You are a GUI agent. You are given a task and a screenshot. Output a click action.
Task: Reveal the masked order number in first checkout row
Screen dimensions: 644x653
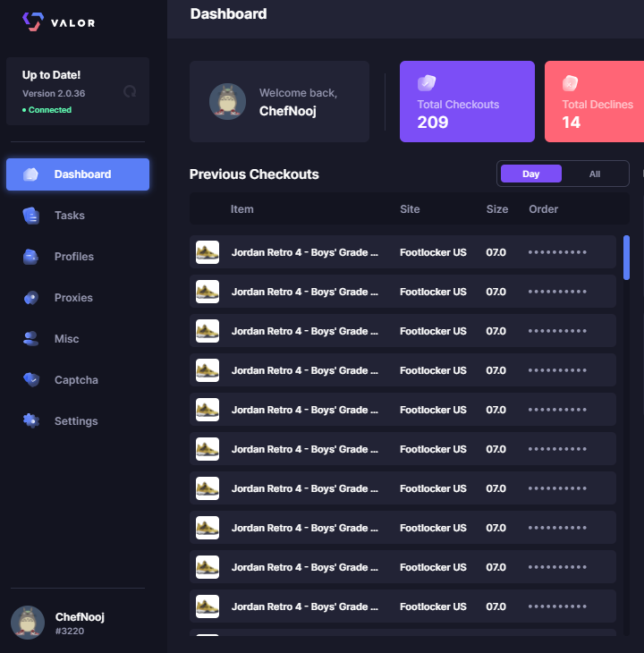tap(557, 252)
